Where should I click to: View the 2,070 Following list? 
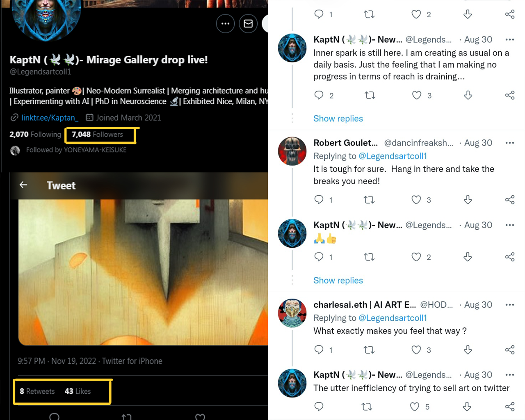(x=35, y=135)
